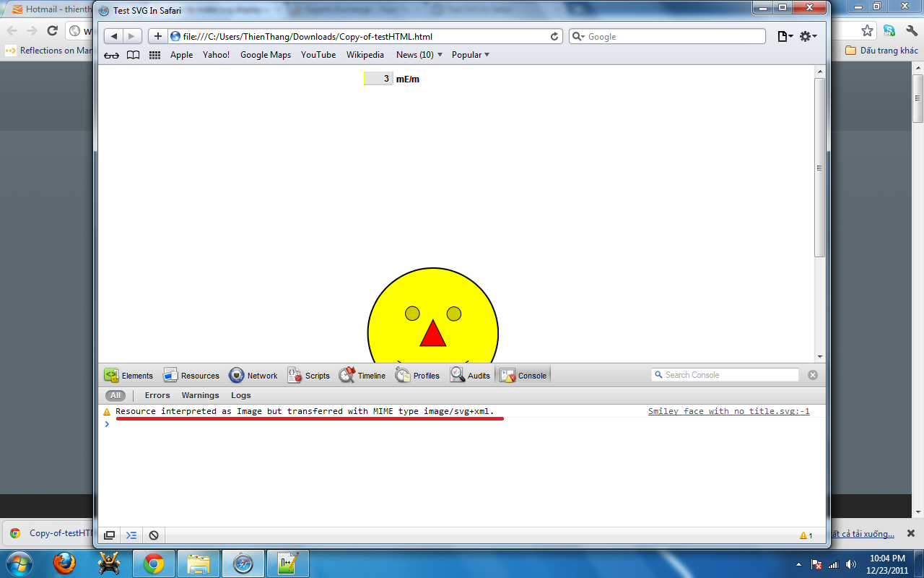Open the Scripts inspector tab
The height and width of the screenshot is (578, 924).
pos(308,375)
